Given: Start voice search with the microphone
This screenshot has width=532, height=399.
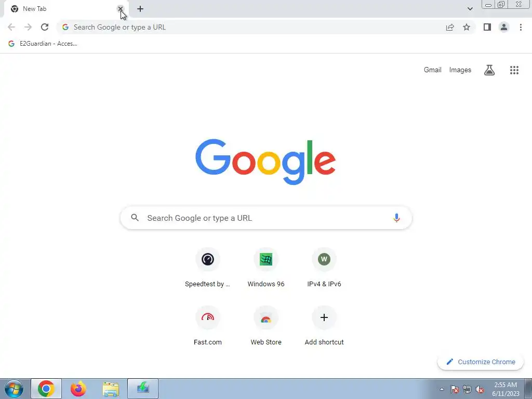Looking at the screenshot, I should (x=396, y=218).
